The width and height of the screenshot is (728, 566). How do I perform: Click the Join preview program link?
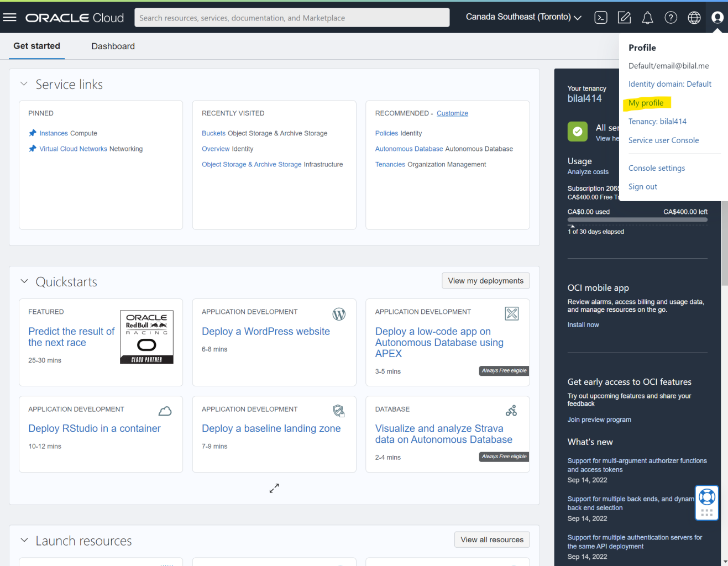pos(599,420)
